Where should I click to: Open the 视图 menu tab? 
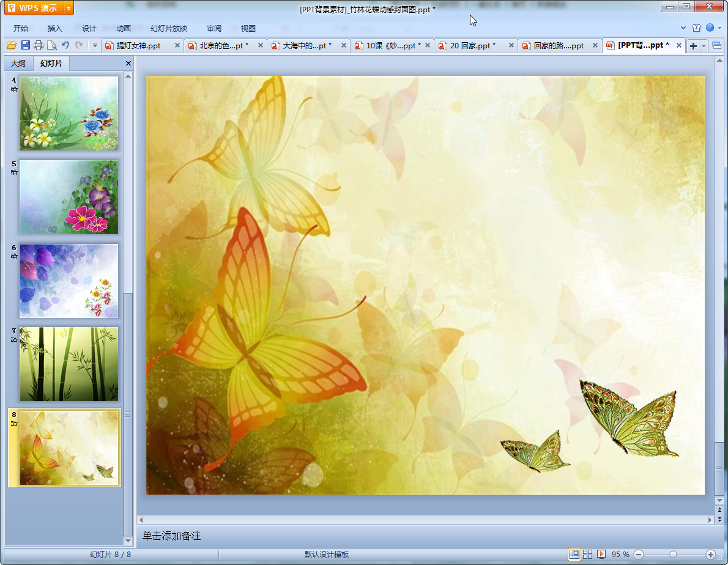click(x=248, y=28)
